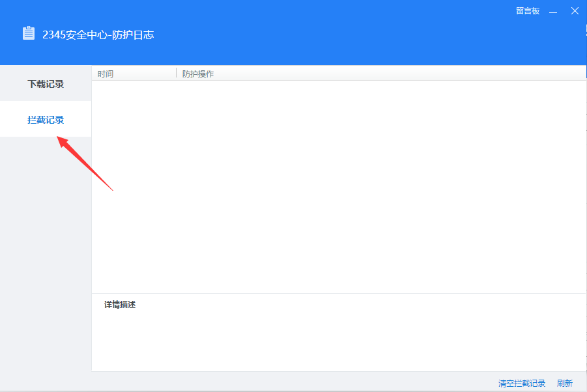587x392 pixels.
Task: Minimize the protection log window
Action: click(552, 10)
